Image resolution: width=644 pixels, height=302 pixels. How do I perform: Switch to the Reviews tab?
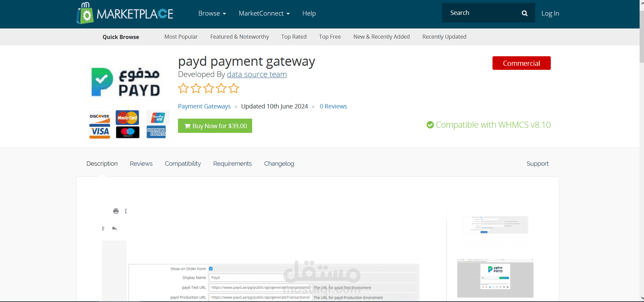pyautogui.click(x=141, y=164)
